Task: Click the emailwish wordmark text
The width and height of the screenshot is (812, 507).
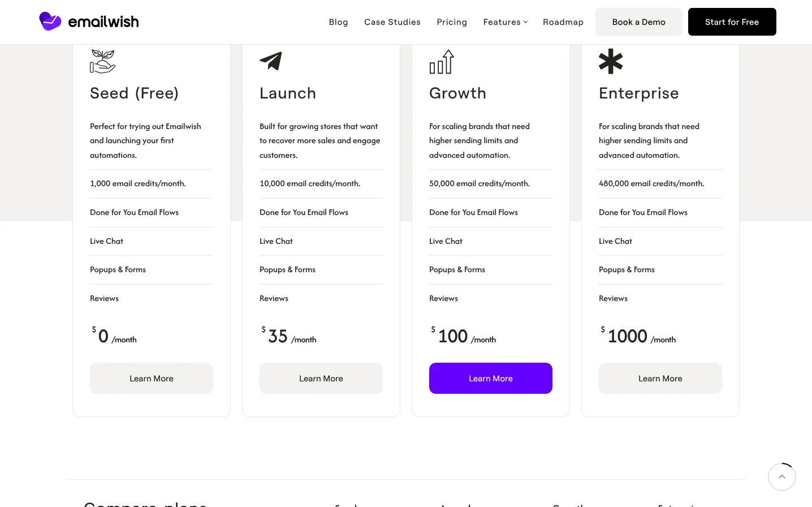Action: (x=103, y=22)
